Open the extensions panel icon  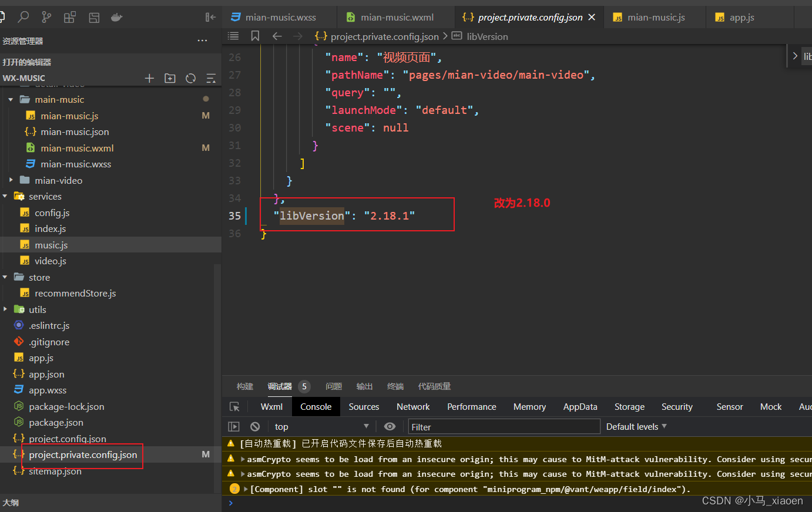pyautogui.click(x=70, y=17)
